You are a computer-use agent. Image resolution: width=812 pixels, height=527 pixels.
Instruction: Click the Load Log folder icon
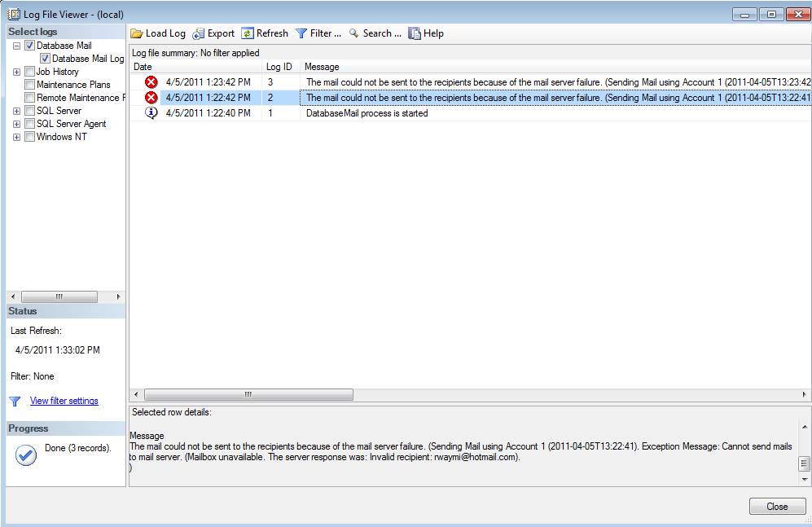click(137, 33)
